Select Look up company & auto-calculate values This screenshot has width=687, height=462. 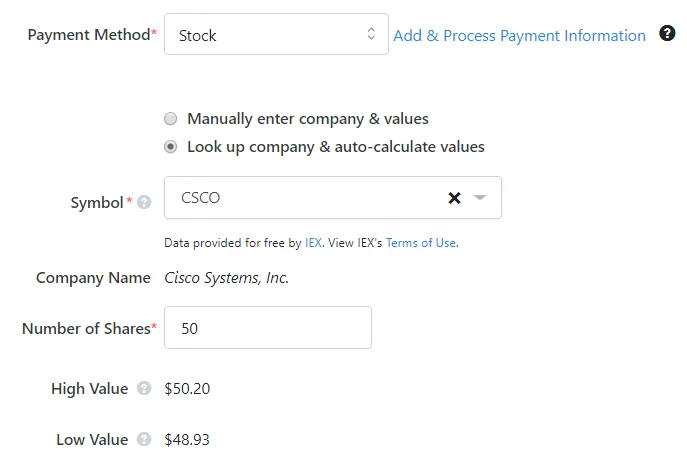[x=170, y=146]
